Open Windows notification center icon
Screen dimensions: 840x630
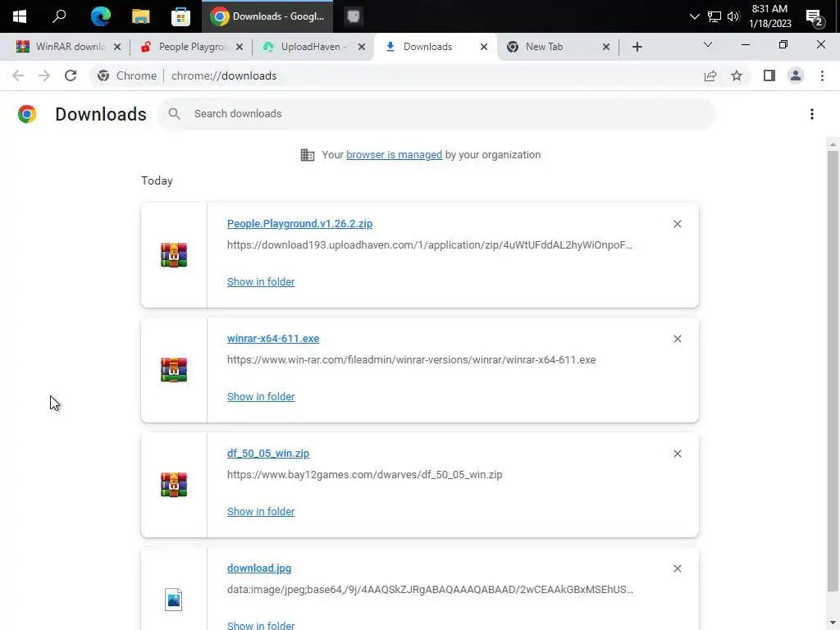815,17
